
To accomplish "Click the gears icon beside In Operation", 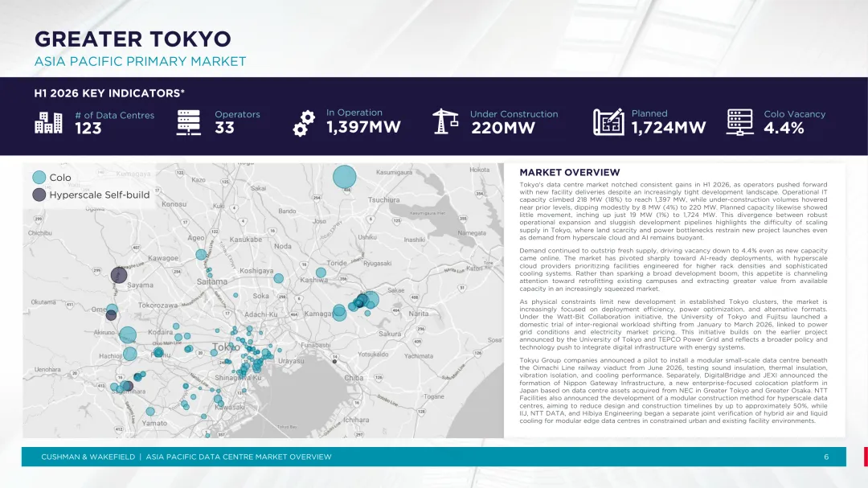I will pos(304,123).
